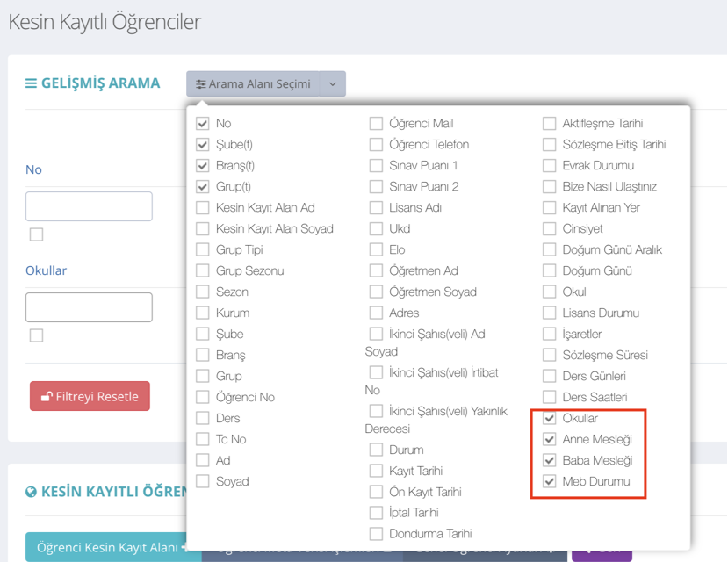
Task: Enable the Öğrenci Mail checkbox
Action: 376,124
